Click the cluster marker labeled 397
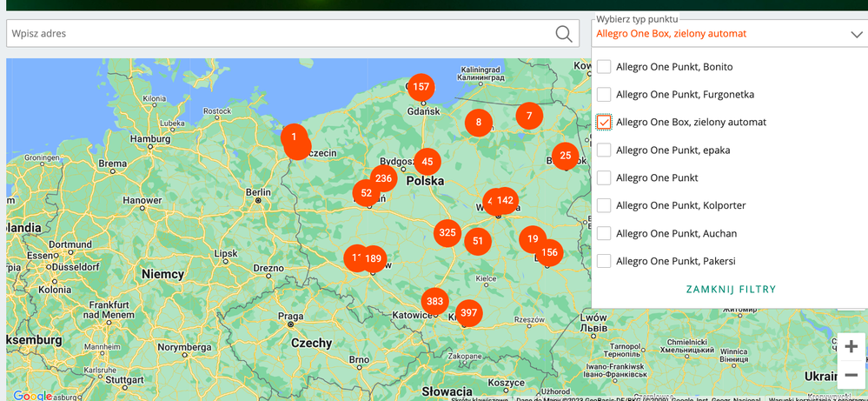This screenshot has width=868, height=401. [468, 313]
